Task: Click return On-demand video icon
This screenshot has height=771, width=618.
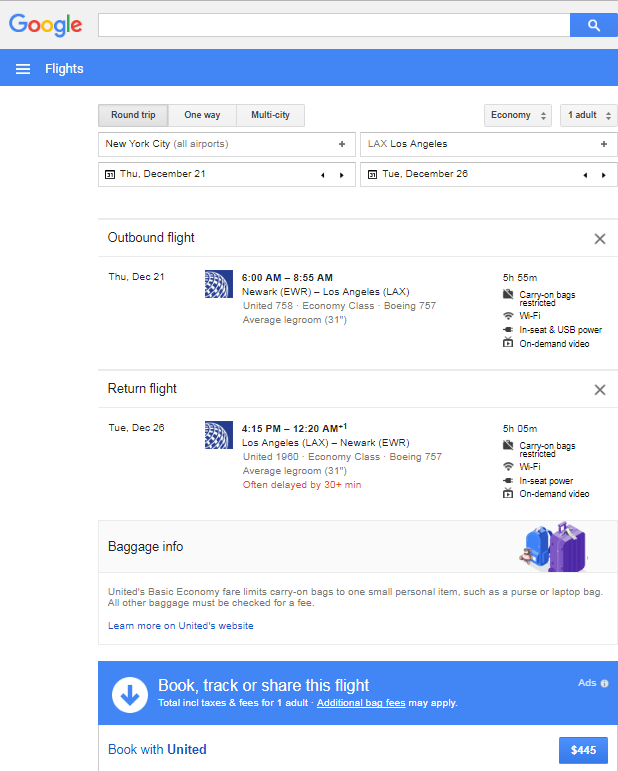Action: point(508,494)
